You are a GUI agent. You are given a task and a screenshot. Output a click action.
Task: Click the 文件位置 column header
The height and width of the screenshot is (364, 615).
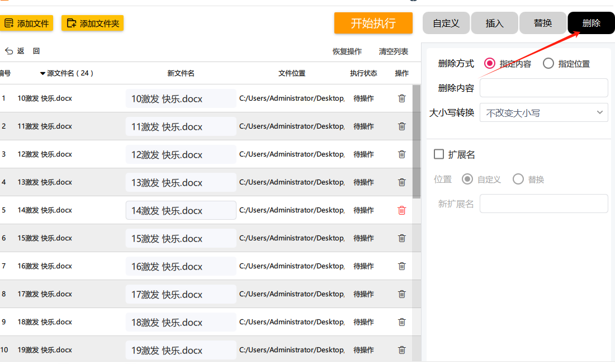click(x=292, y=73)
